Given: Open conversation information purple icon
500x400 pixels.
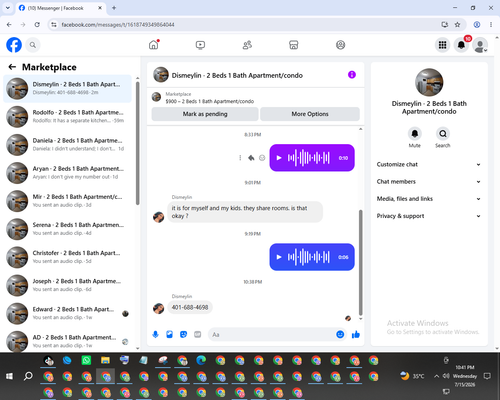Looking at the screenshot, I should click(352, 75).
